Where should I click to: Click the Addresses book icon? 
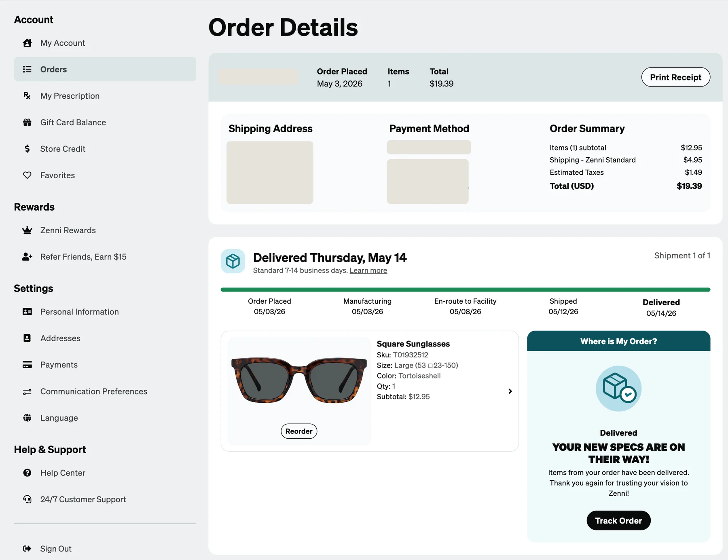(x=27, y=338)
